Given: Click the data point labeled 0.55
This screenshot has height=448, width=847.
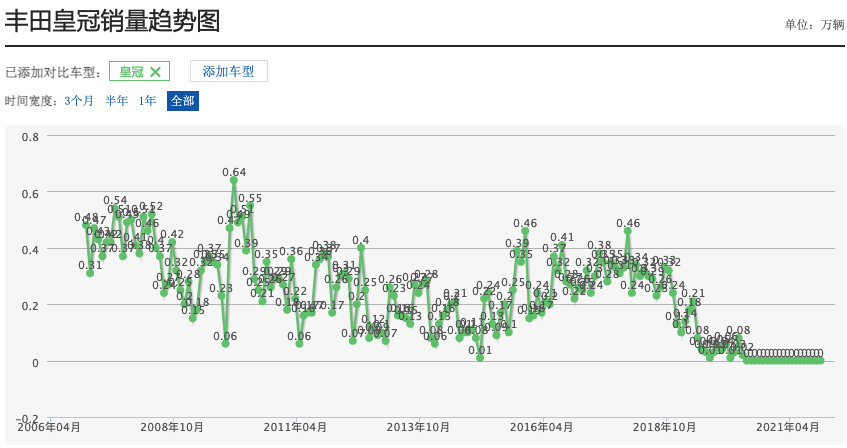Looking at the screenshot, I should [250, 208].
